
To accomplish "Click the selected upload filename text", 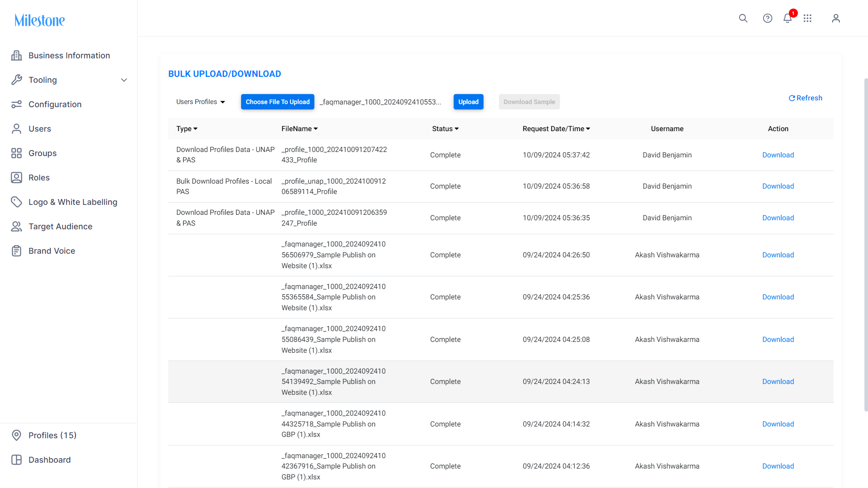I will [380, 102].
